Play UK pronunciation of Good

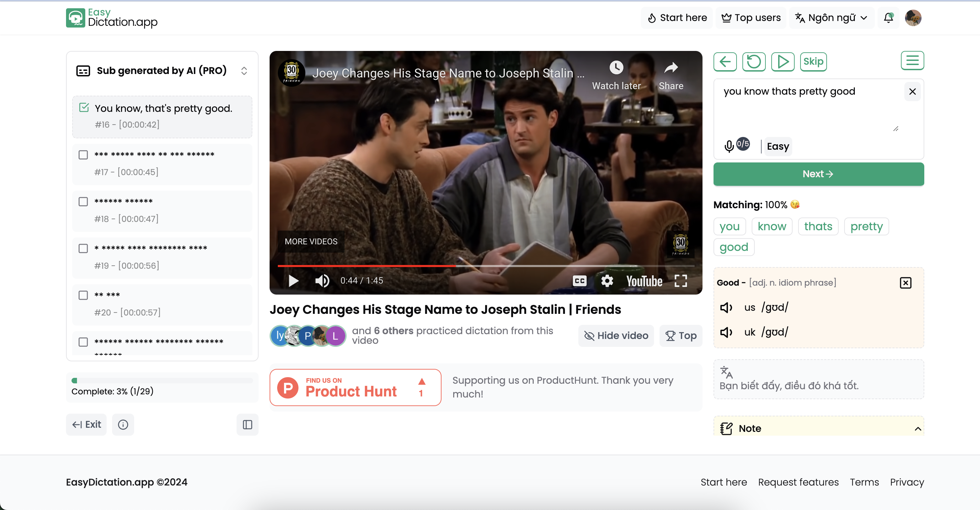coord(726,332)
